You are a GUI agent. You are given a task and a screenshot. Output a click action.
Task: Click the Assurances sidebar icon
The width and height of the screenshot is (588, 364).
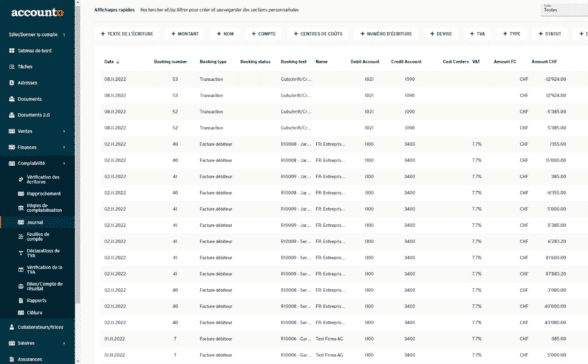tap(12, 359)
